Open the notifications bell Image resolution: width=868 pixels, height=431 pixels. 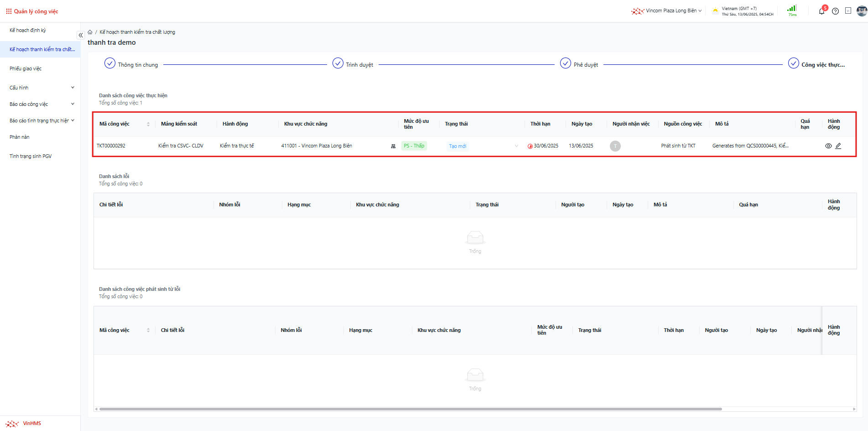(821, 11)
